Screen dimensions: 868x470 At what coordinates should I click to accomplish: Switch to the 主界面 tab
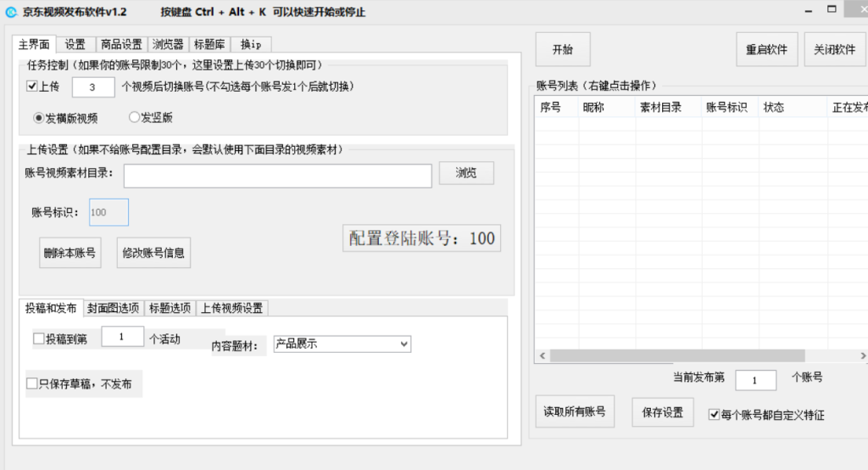pos(34,44)
